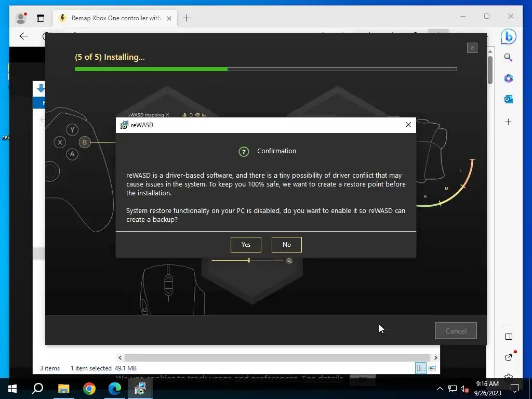Open Windows Start menu
The width and height of the screenshot is (532, 399).
click(x=12, y=389)
